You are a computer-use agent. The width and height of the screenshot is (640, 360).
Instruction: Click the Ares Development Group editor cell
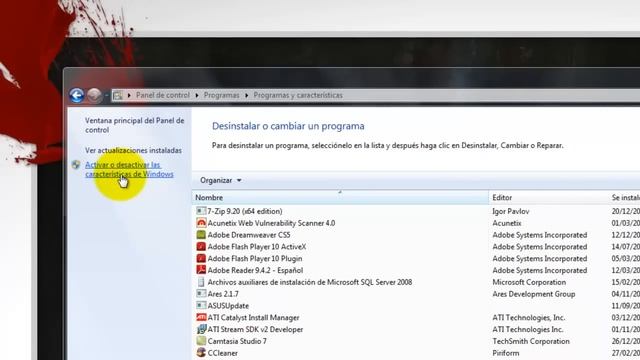tap(533, 294)
